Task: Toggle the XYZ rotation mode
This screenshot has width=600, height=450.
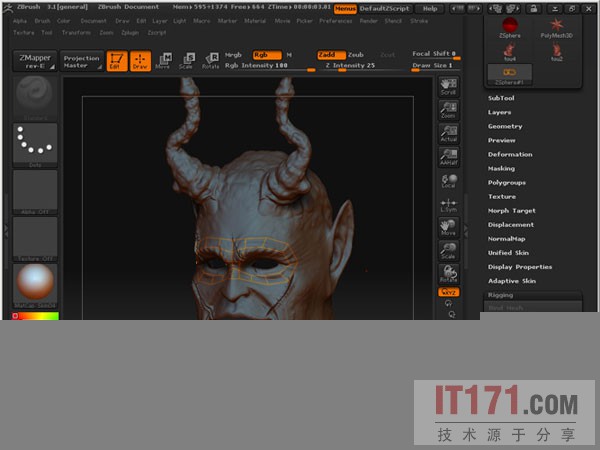Action: pyautogui.click(x=448, y=292)
